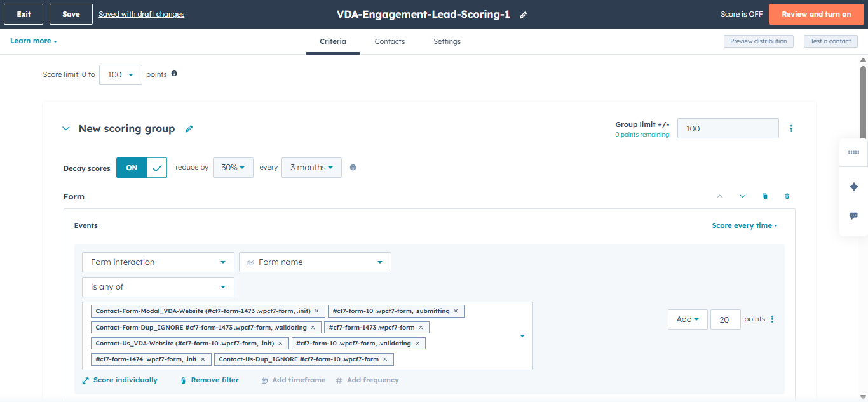The image size is (868, 402).
Task: Show score limit info tooltip icon
Action: coord(174,74)
